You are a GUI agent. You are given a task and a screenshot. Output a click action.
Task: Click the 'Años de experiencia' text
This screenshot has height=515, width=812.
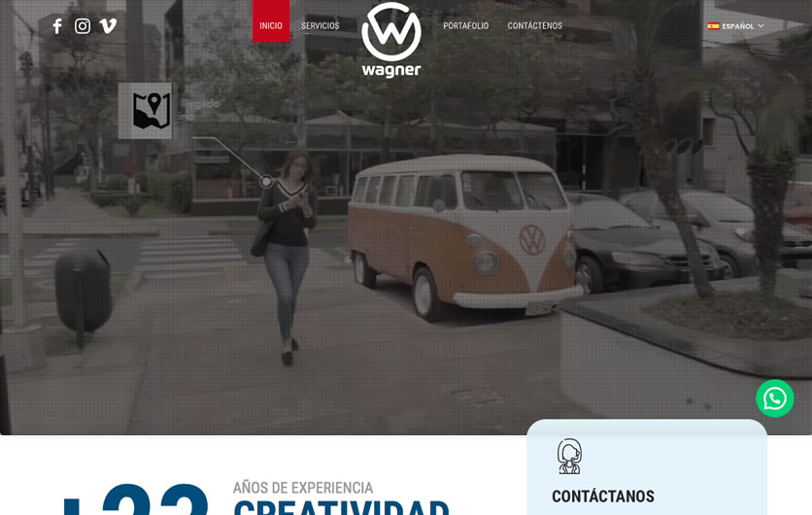pyautogui.click(x=303, y=488)
